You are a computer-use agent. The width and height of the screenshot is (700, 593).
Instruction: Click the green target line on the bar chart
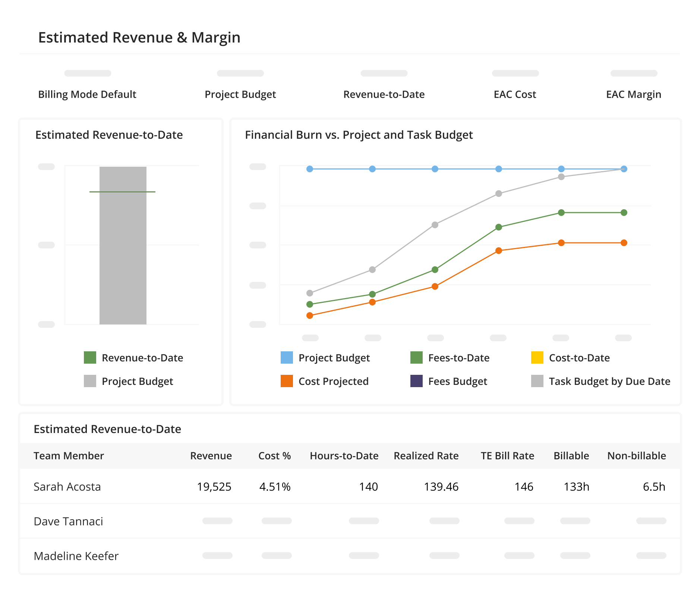123,192
